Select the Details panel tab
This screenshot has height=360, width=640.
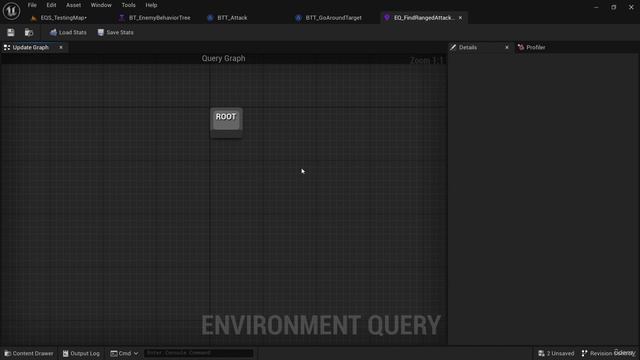coord(468,47)
